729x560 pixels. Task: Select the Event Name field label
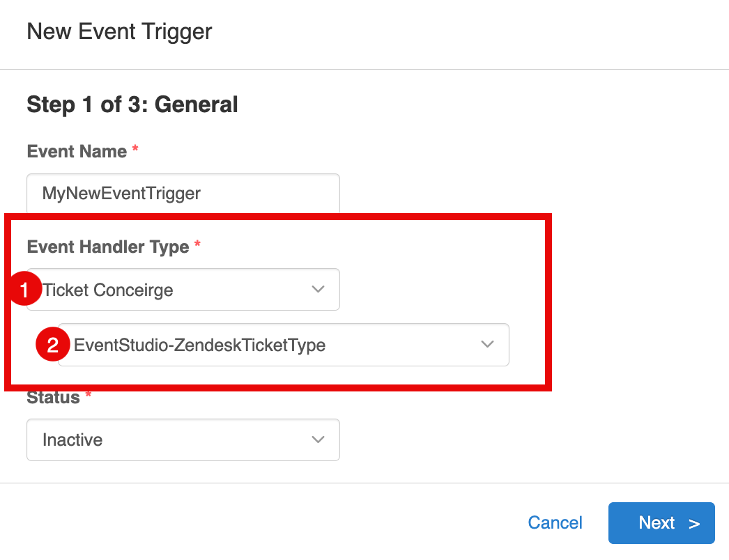point(77,152)
